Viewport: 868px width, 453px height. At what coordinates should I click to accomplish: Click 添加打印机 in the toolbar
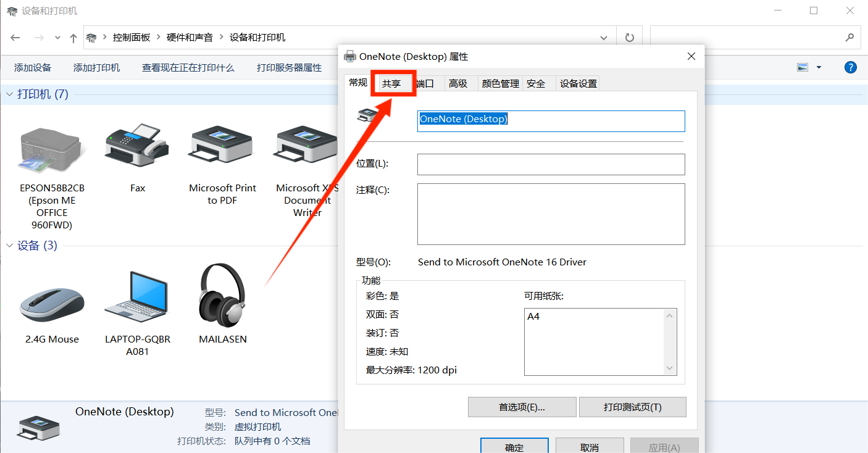click(96, 68)
